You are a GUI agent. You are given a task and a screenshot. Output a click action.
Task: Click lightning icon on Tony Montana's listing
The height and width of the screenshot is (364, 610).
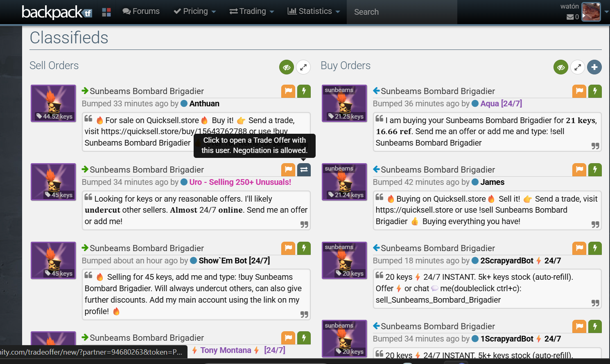[x=304, y=337]
